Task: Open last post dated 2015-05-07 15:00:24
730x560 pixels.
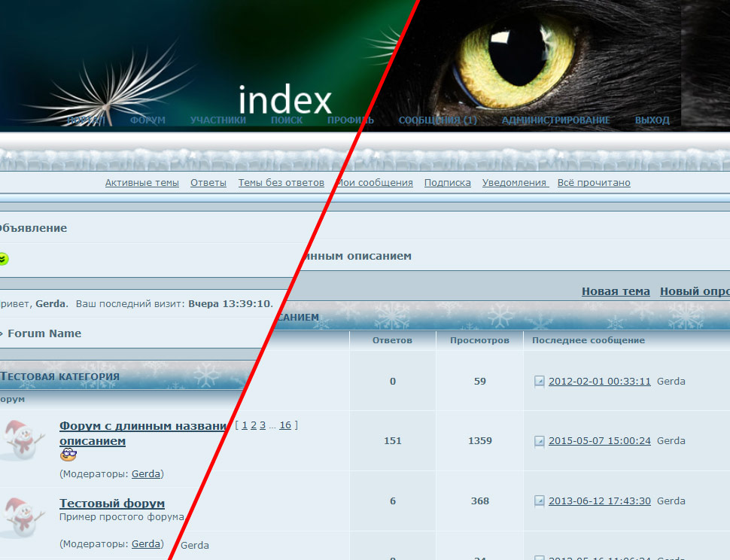Action: (x=599, y=441)
